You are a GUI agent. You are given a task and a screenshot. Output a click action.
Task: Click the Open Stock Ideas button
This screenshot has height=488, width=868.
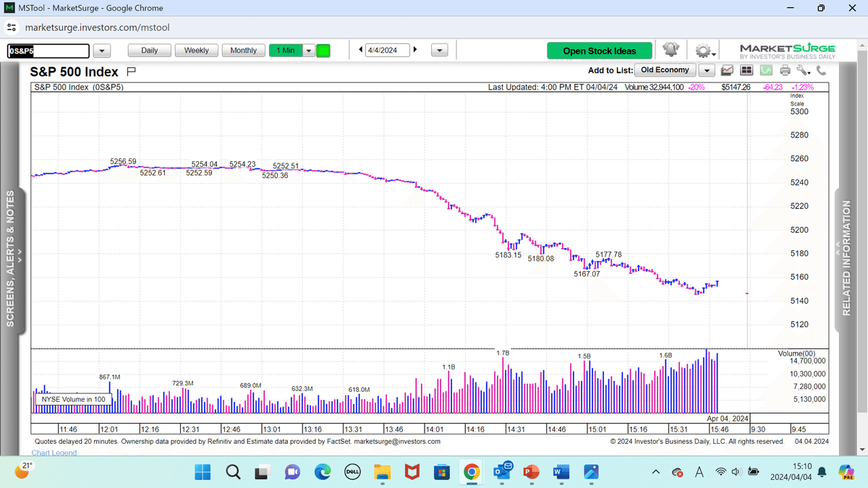click(599, 51)
